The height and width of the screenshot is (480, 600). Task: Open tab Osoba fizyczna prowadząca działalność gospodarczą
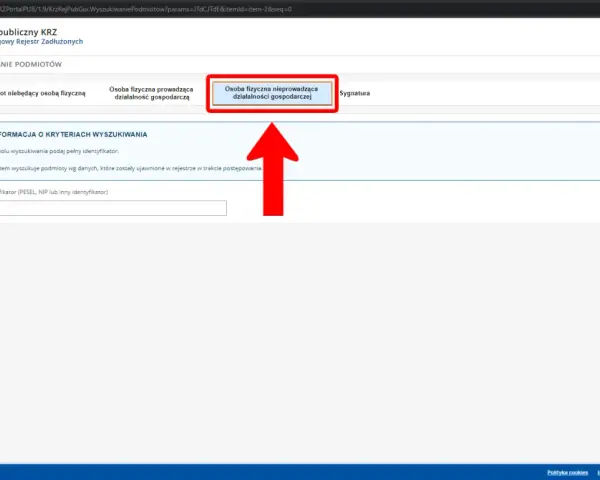pyautogui.click(x=151, y=93)
